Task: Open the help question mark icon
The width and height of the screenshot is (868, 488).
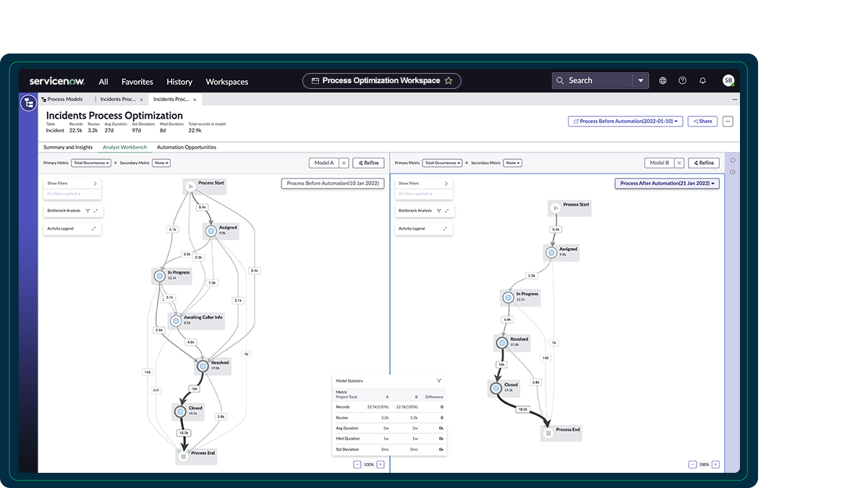Action: click(682, 80)
